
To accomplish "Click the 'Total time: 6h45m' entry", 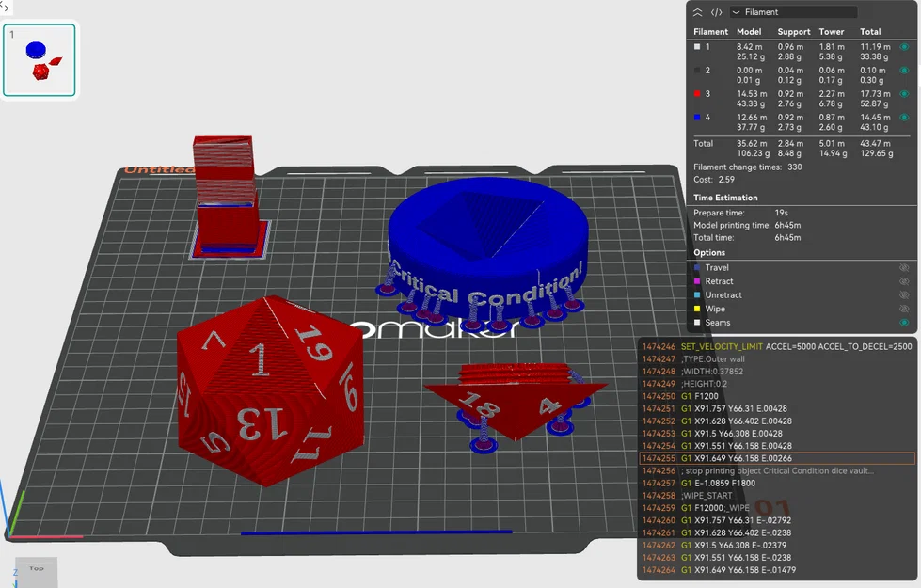I will coord(747,237).
